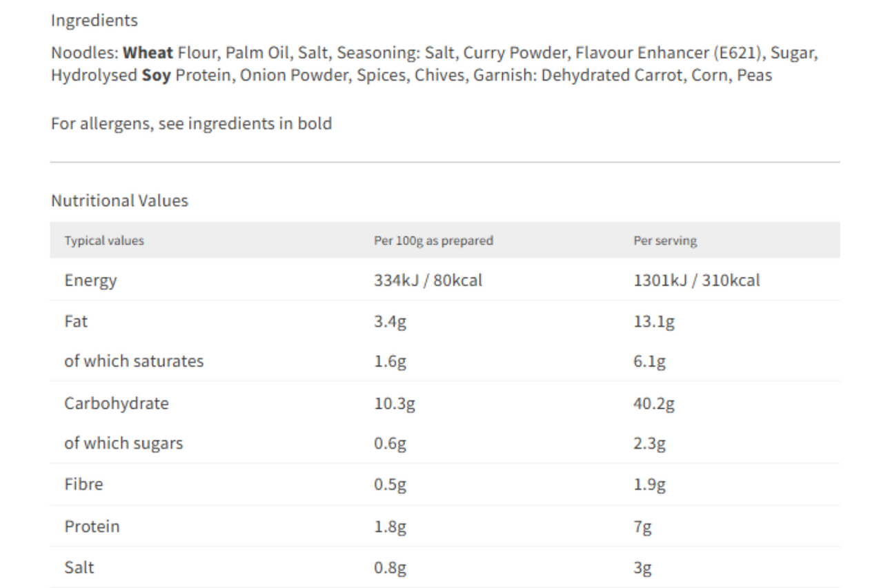Click the Per 100g as prepared header
The height and width of the screenshot is (588, 883).
(434, 241)
